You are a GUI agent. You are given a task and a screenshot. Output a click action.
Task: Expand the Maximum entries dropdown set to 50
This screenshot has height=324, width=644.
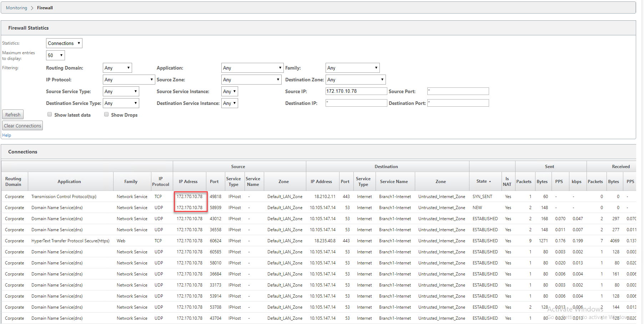point(55,55)
